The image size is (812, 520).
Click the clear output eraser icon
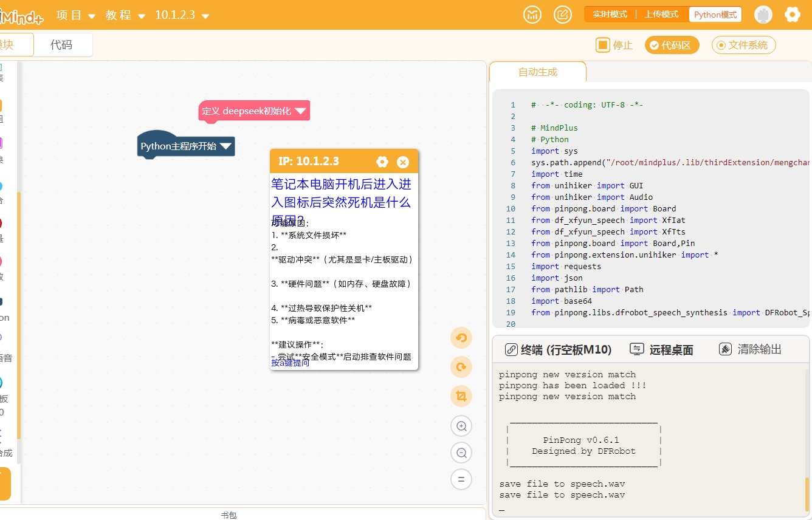coord(725,349)
